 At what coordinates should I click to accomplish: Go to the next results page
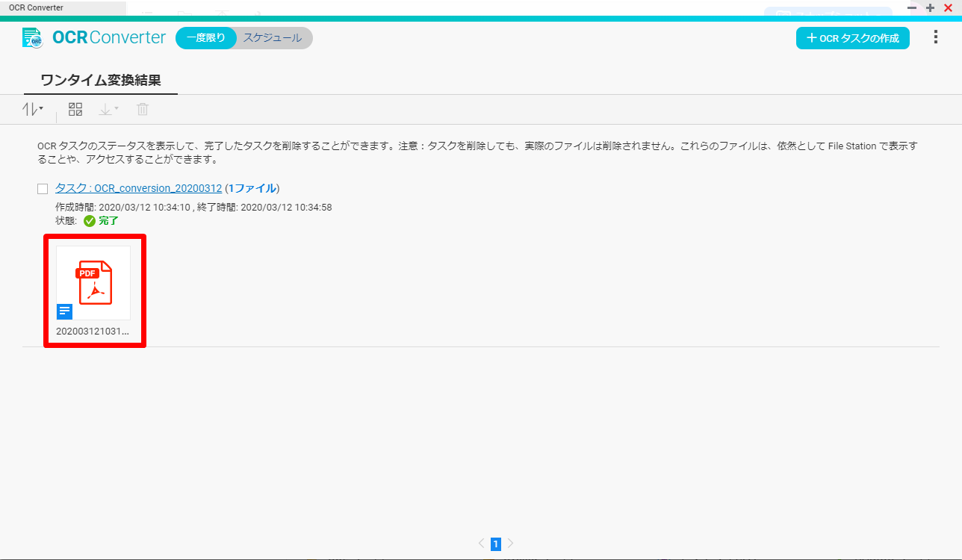coord(511,544)
